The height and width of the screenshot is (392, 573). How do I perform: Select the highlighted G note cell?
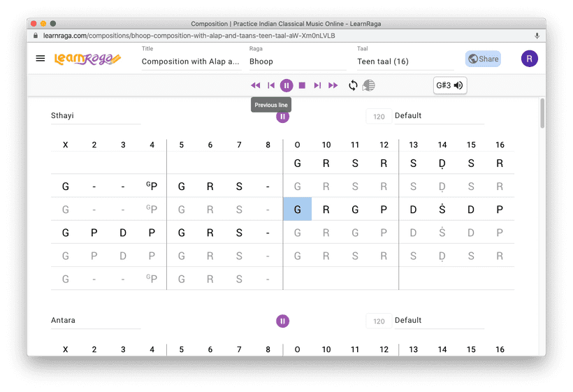[x=297, y=209]
